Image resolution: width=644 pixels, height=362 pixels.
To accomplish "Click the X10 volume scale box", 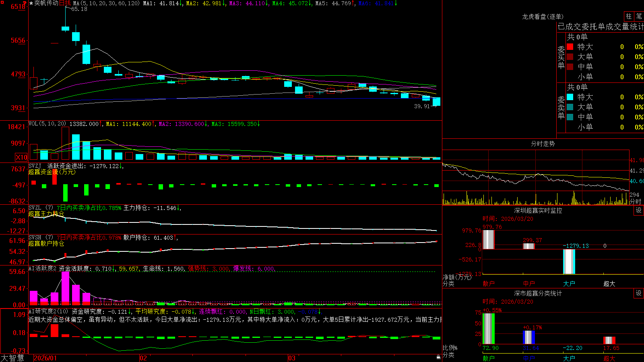I will tap(21, 157).
